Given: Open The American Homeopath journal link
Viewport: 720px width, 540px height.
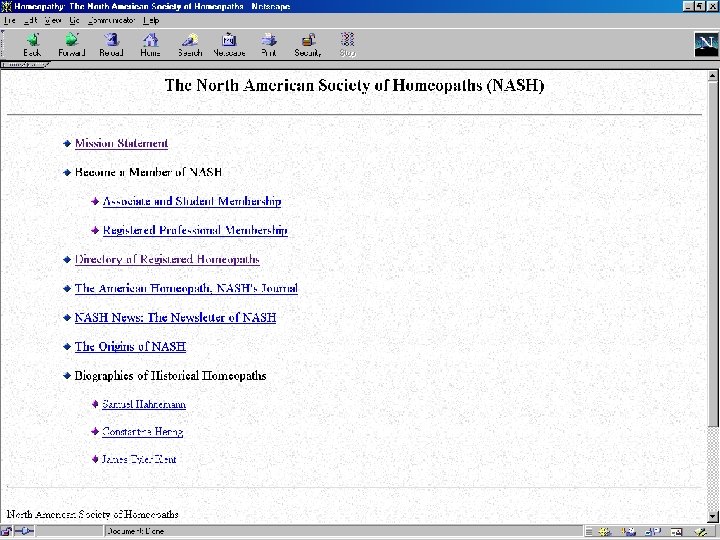Looking at the screenshot, I should [186, 288].
